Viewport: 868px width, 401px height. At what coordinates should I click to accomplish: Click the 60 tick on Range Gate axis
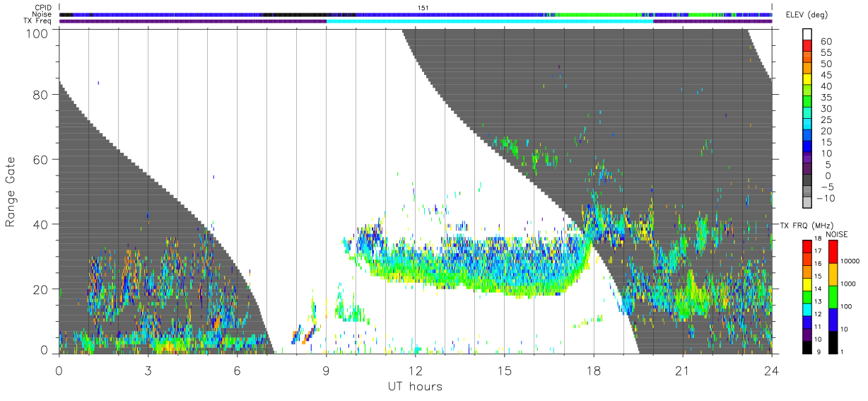click(41, 159)
